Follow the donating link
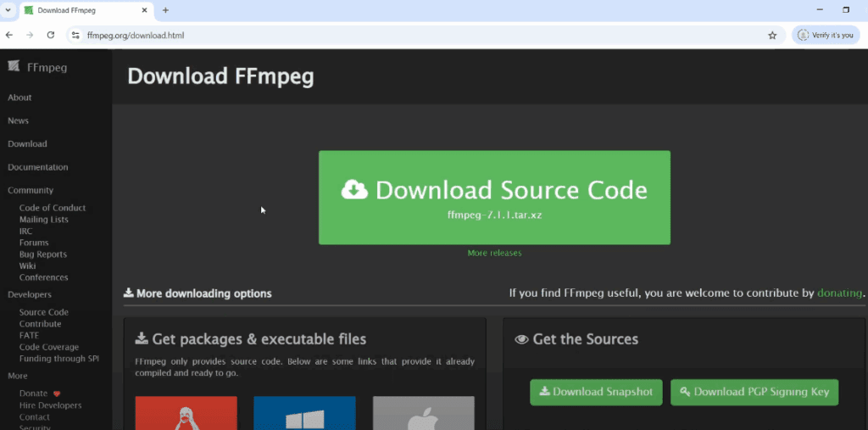This screenshot has width=868, height=430. click(x=839, y=293)
